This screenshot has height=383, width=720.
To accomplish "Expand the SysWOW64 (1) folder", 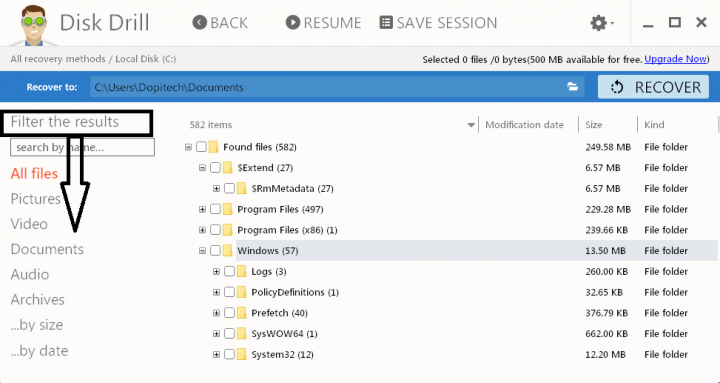I will click(216, 333).
